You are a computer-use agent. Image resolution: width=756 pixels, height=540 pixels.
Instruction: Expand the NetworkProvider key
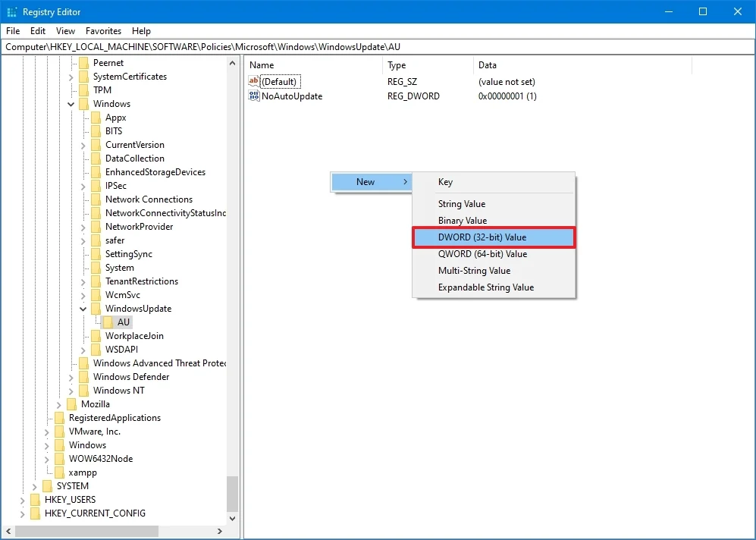(x=83, y=227)
